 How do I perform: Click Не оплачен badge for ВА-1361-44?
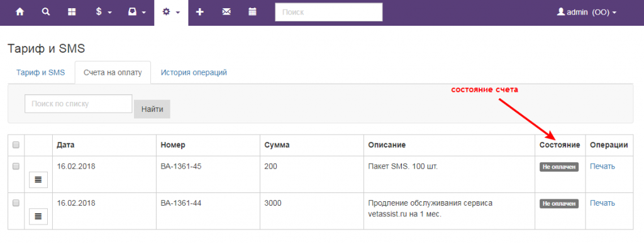559,203
